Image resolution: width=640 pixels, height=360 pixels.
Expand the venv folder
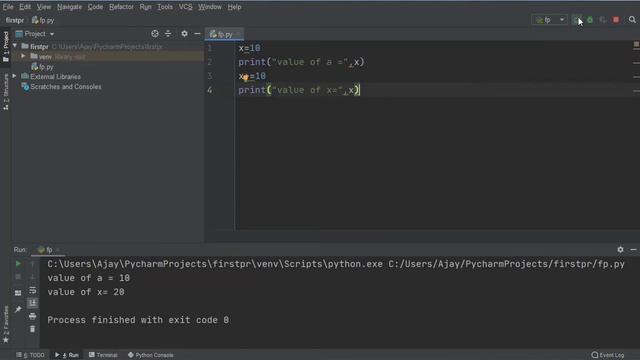click(23, 56)
